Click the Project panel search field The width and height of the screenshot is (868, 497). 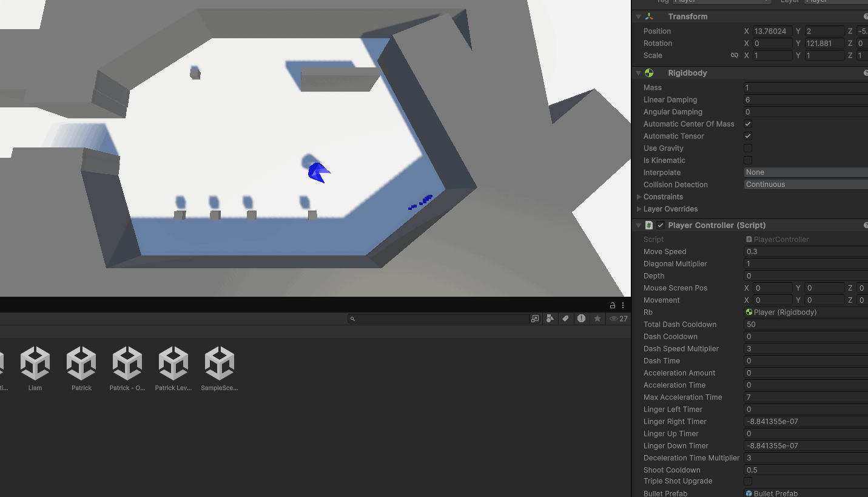click(439, 319)
